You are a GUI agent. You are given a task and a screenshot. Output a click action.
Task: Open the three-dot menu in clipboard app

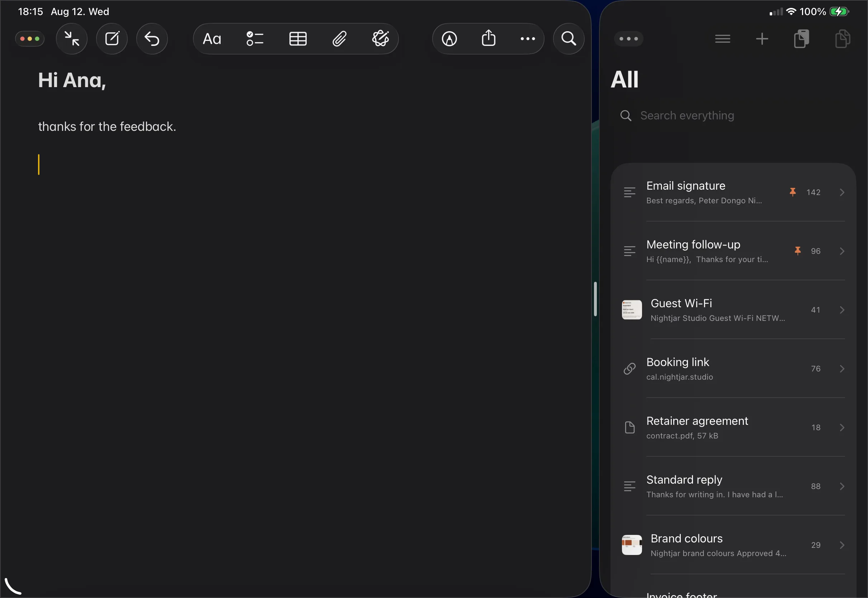[x=628, y=39]
